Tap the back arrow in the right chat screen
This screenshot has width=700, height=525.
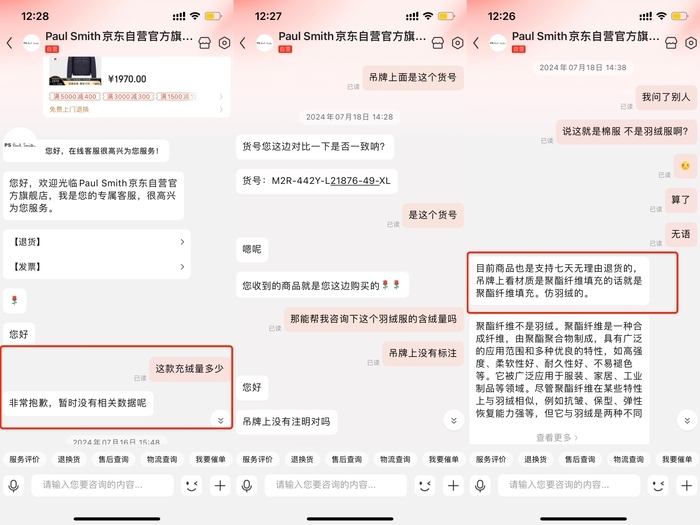476,43
